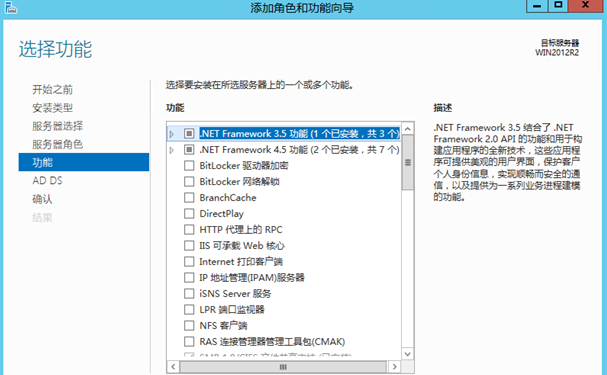Go to AD DS wizard step

pos(47,181)
